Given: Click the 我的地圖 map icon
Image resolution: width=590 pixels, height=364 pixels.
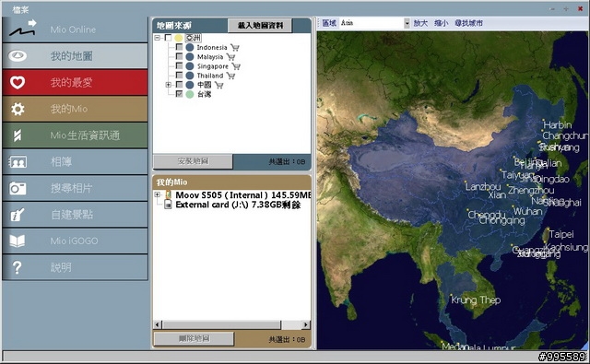Looking at the screenshot, I should point(18,56).
